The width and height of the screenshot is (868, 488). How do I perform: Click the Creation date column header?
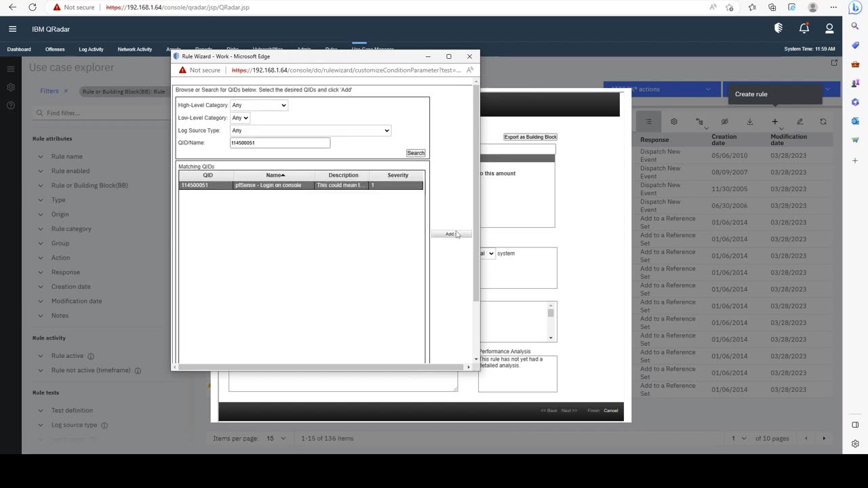click(x=724, y=140)
